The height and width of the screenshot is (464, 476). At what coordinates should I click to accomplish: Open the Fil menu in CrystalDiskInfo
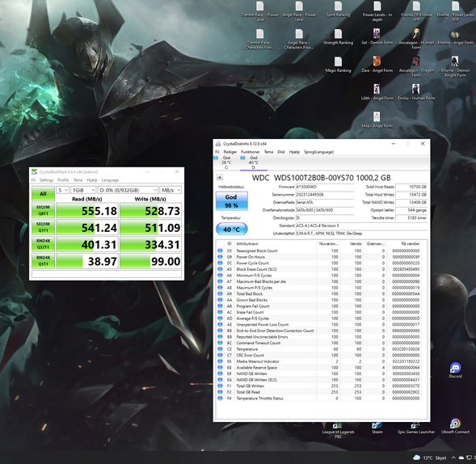217,152
